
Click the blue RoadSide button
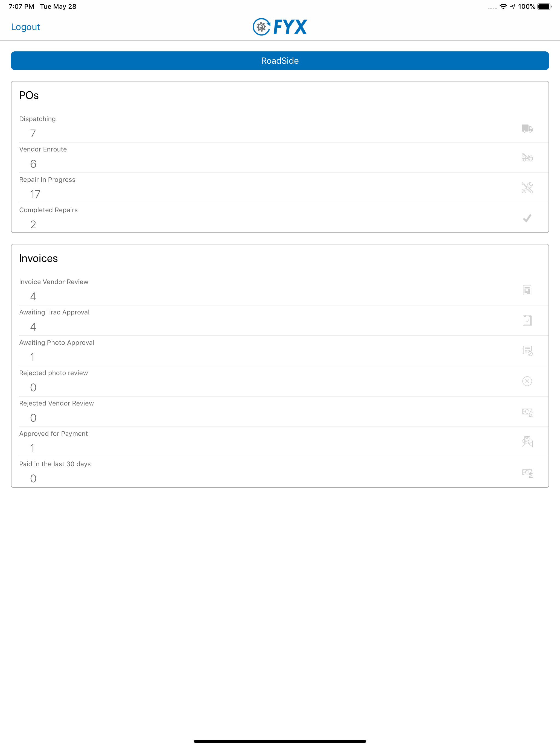(280, 61)
